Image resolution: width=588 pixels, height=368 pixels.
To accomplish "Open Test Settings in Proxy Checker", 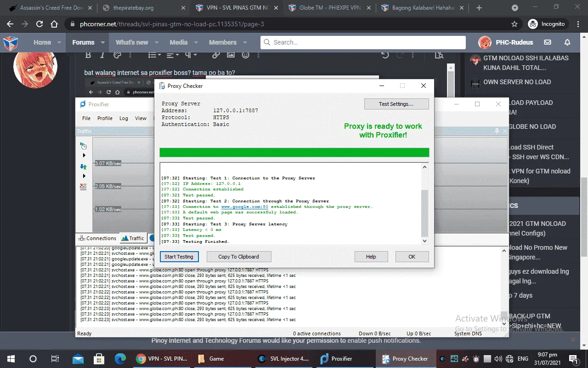I will point(396,104).
